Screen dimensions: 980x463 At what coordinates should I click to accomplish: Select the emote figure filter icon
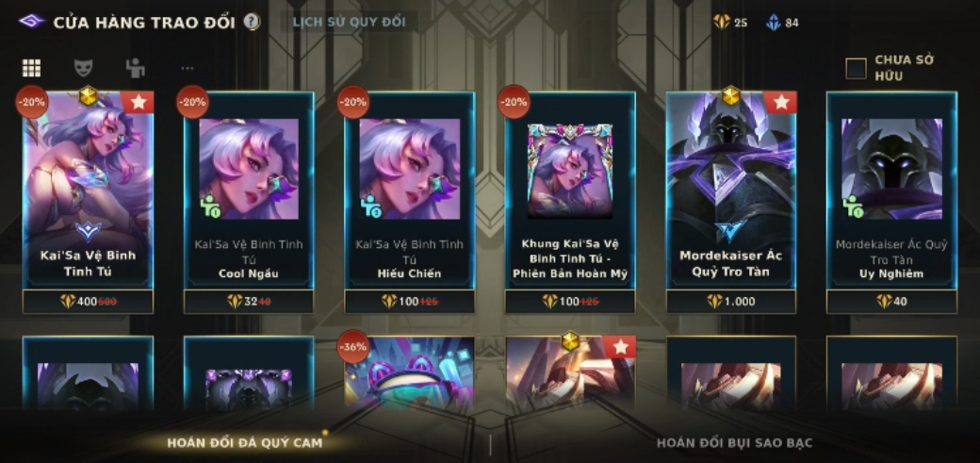[x=135, y=68]
